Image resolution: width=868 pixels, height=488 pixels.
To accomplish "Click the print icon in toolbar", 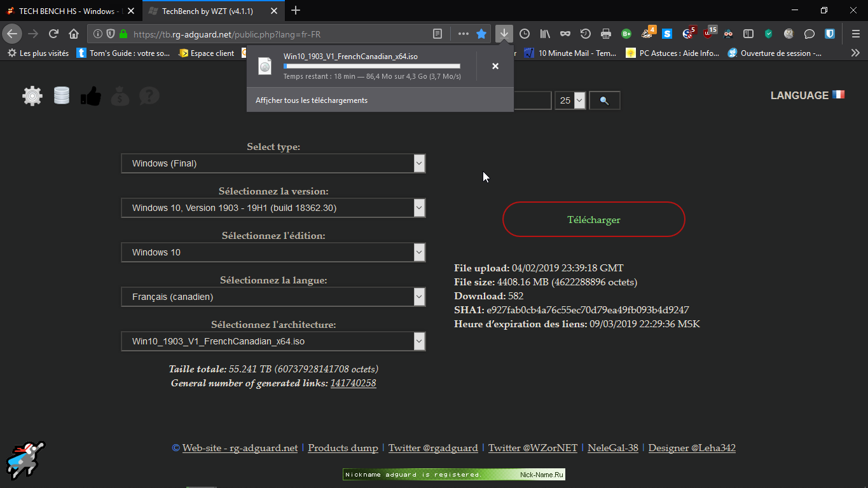I will click(x=606, y=34).
